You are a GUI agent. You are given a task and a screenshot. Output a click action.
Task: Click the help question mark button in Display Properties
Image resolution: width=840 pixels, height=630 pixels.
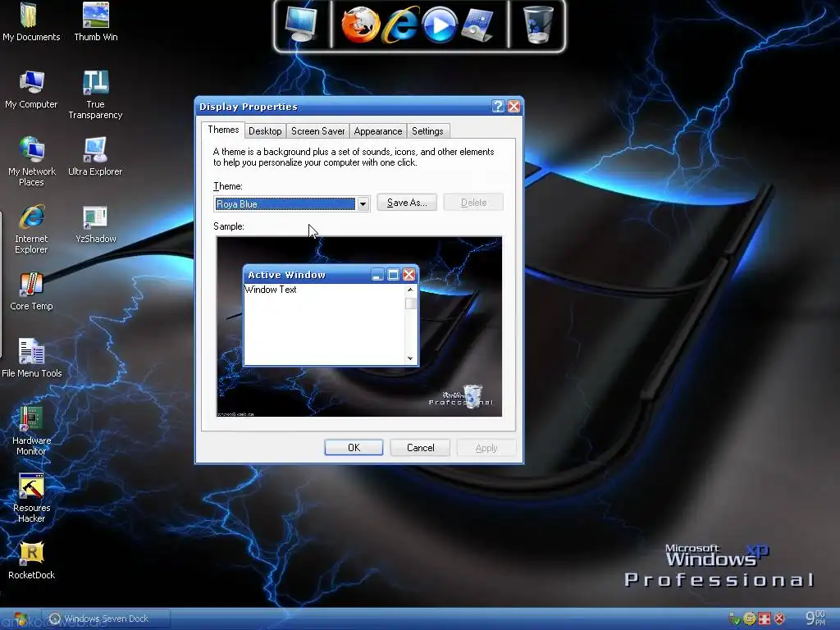[498, 106]
